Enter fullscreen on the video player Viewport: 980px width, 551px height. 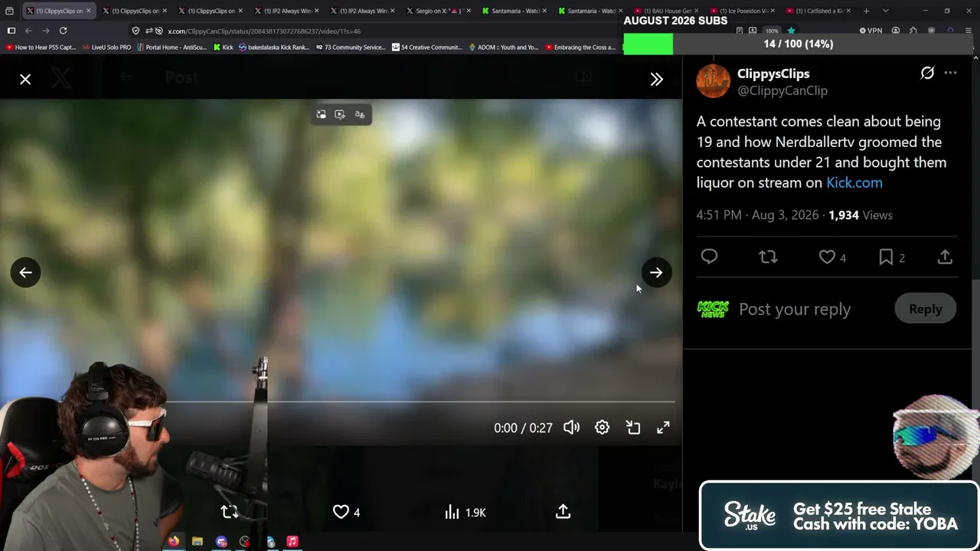click(x=663, y=428)
